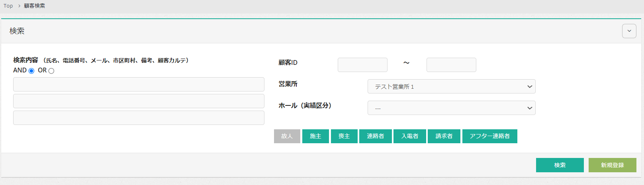Open the 営業所 dropdown

[451, 86]
